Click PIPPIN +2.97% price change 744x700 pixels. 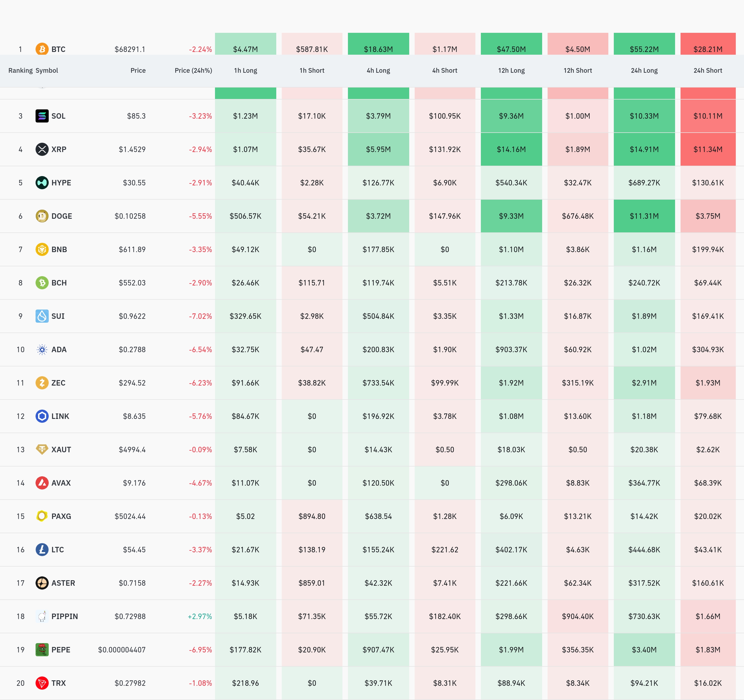pyautogui.click(x=200, y=616)
